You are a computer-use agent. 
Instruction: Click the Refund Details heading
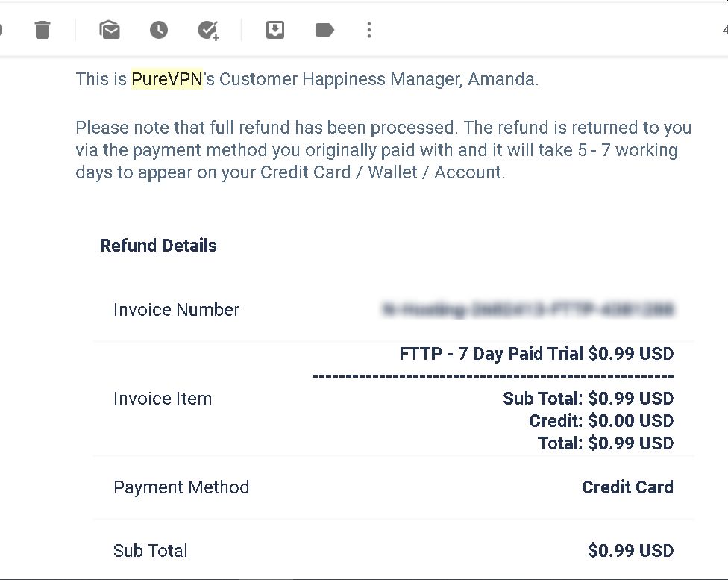(158, 246)
